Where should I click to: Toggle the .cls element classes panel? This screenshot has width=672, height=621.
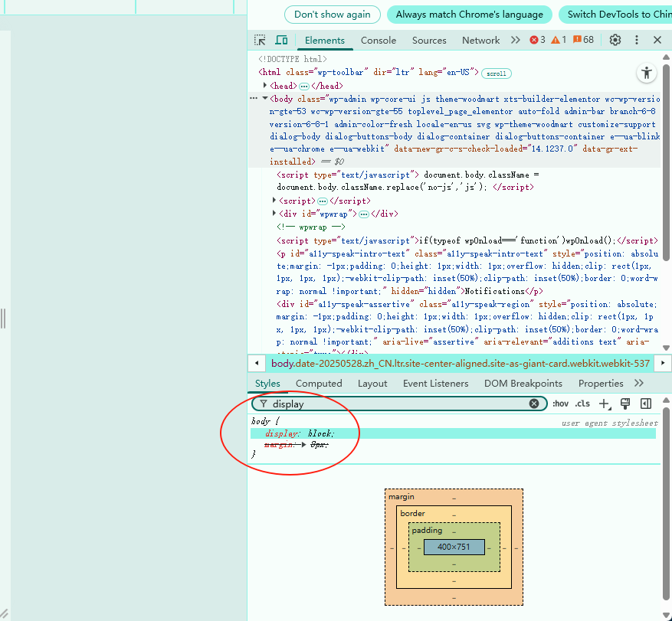tap(583, 404)
